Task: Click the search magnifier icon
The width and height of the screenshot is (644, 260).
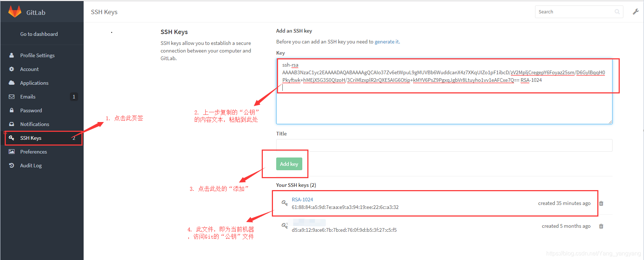Action: pos(617,12)
